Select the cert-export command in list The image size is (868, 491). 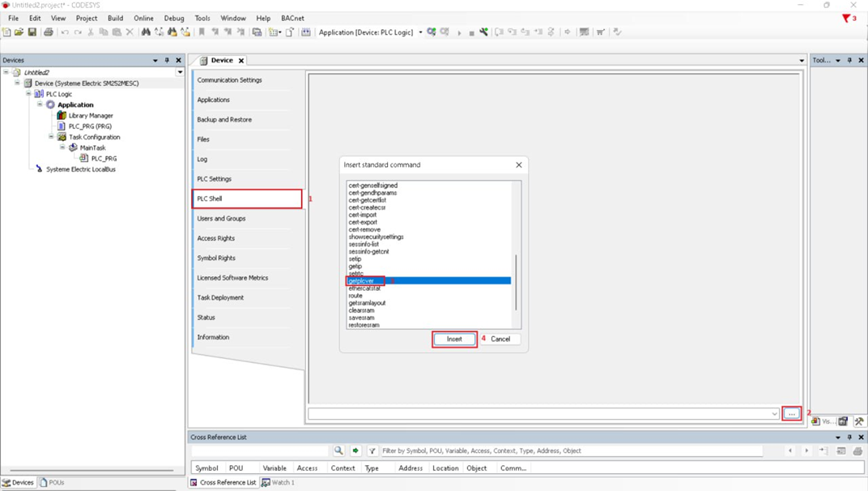coord(363,222)
